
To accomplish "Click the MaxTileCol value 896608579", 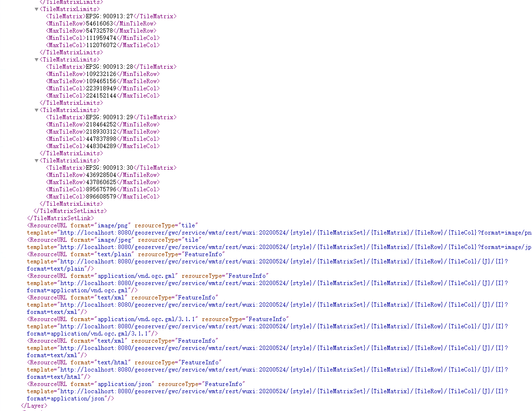I will (101, 197).
